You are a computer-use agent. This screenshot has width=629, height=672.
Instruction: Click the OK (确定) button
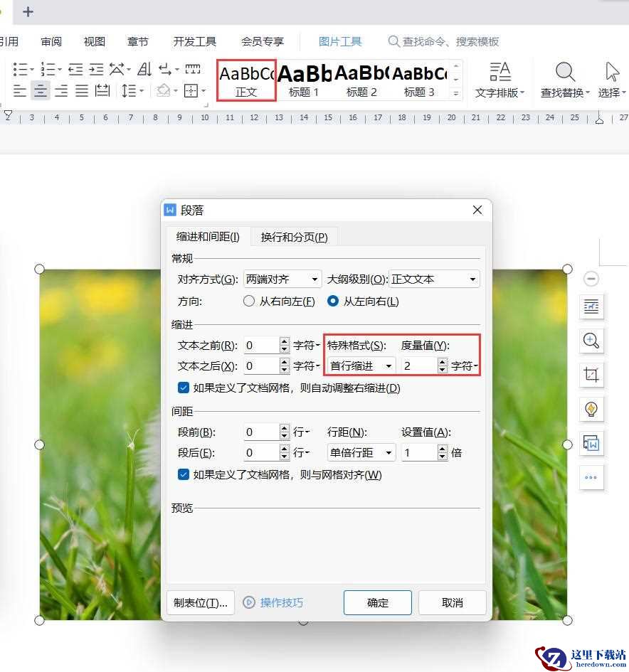tap(378, 602)
